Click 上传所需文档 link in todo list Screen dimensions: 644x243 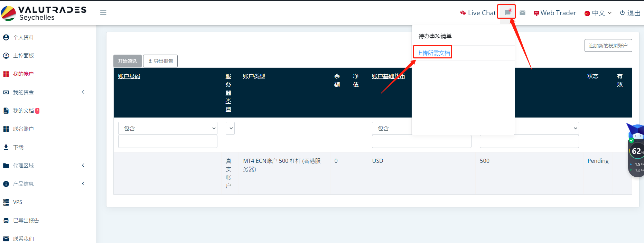click(x=433, y=53)
